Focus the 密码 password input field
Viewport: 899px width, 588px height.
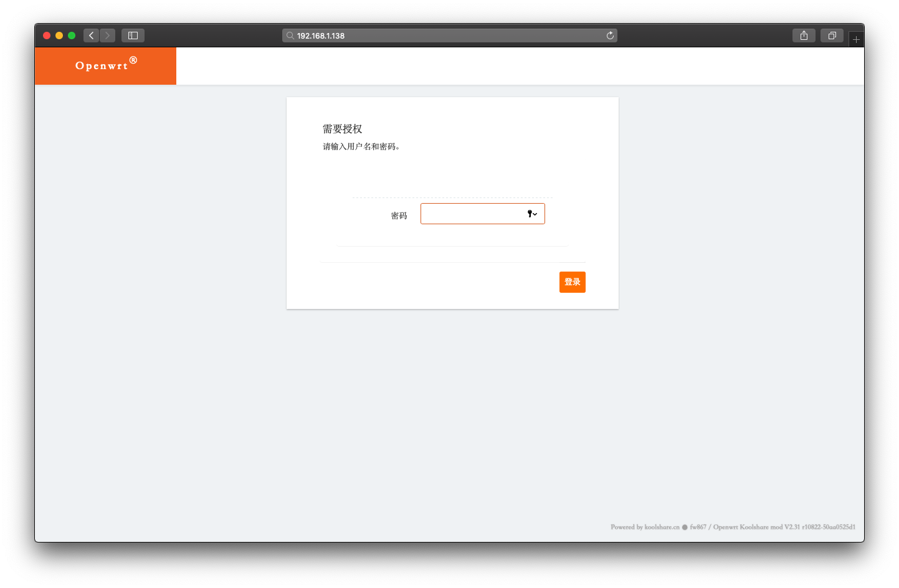(472, 214)
